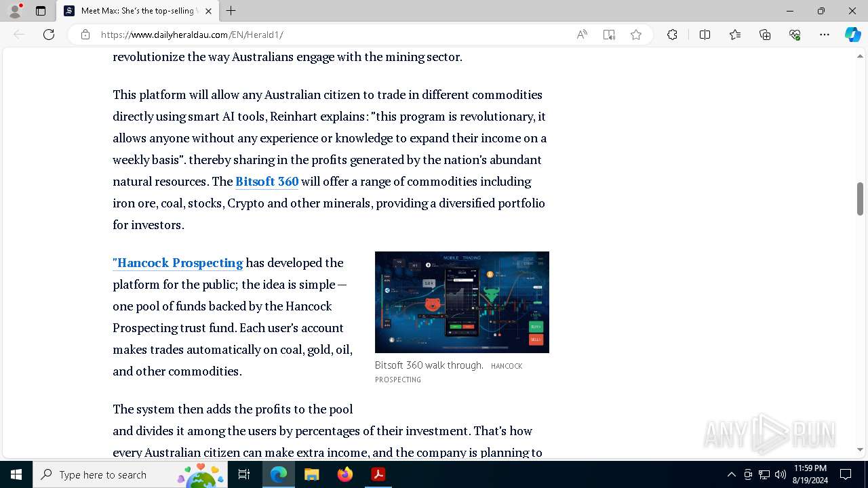
Task: Open the volume control
Action: 781,474
